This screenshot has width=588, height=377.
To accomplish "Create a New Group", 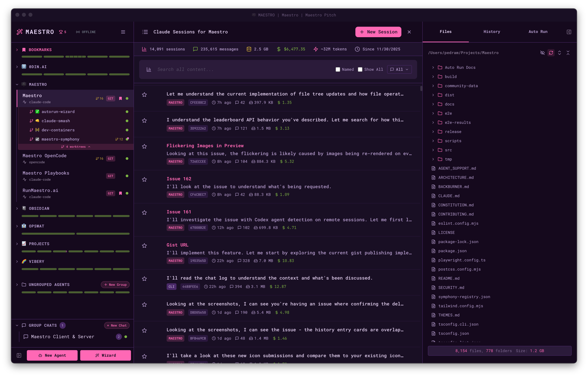I will 115,285.
